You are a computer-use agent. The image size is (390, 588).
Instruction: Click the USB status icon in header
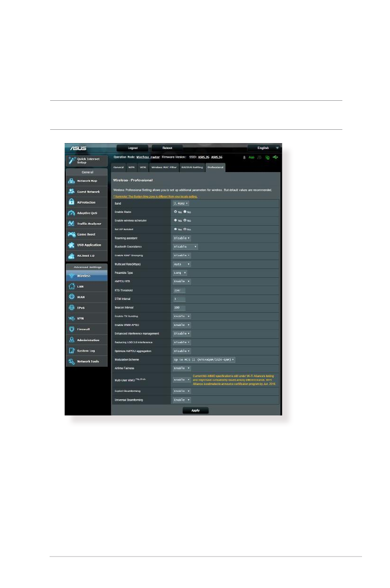(275, 157)
